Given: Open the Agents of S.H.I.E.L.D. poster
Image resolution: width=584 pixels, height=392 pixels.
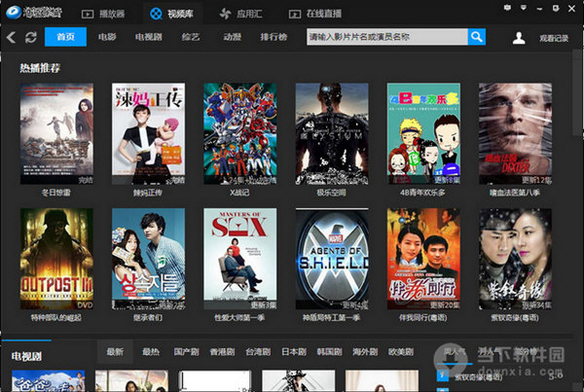Looking at the screenshot, I should tap(331, 257).
